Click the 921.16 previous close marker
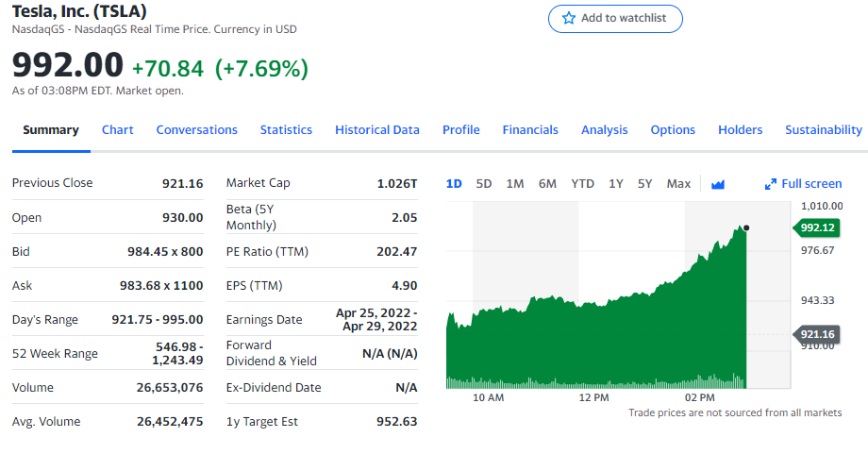 pos(816,334)
